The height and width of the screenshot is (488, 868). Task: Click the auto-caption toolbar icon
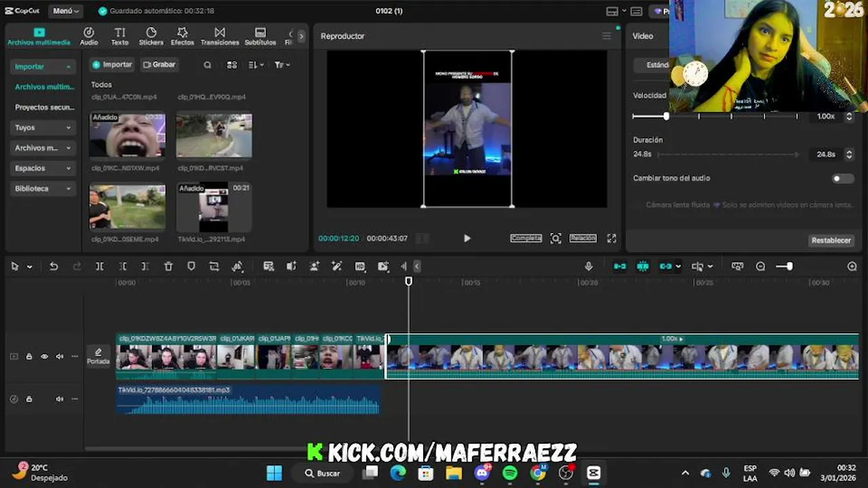269,266
